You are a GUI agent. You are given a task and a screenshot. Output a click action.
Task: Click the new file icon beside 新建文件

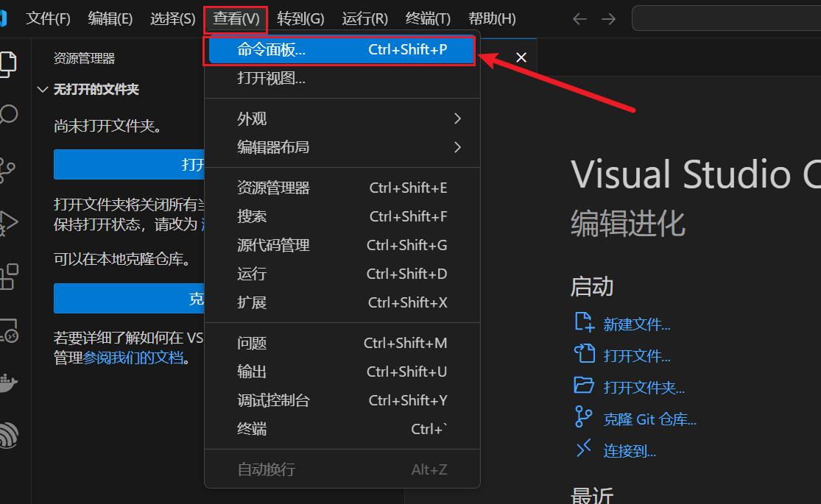point(584,322)
